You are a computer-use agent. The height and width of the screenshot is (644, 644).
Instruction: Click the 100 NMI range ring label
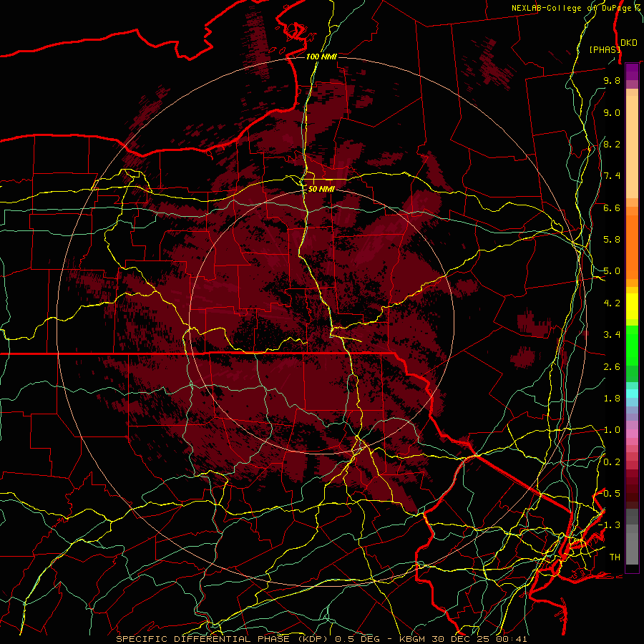point(321,57)
